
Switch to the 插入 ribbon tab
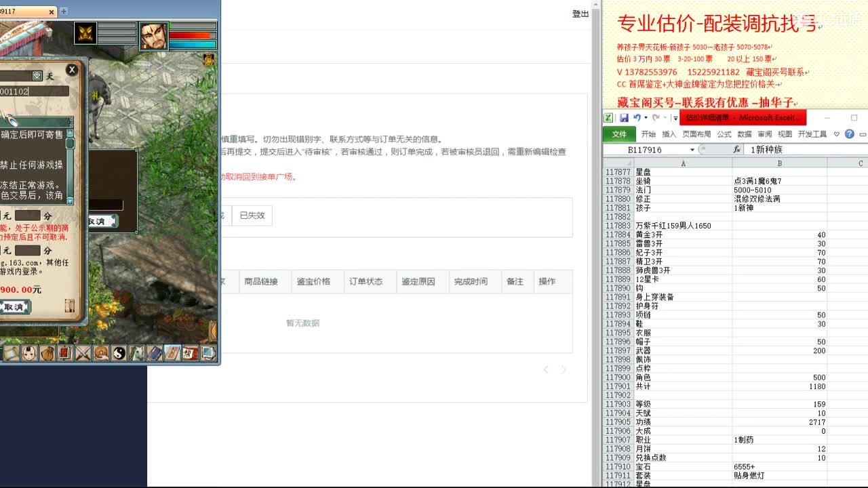669,134
